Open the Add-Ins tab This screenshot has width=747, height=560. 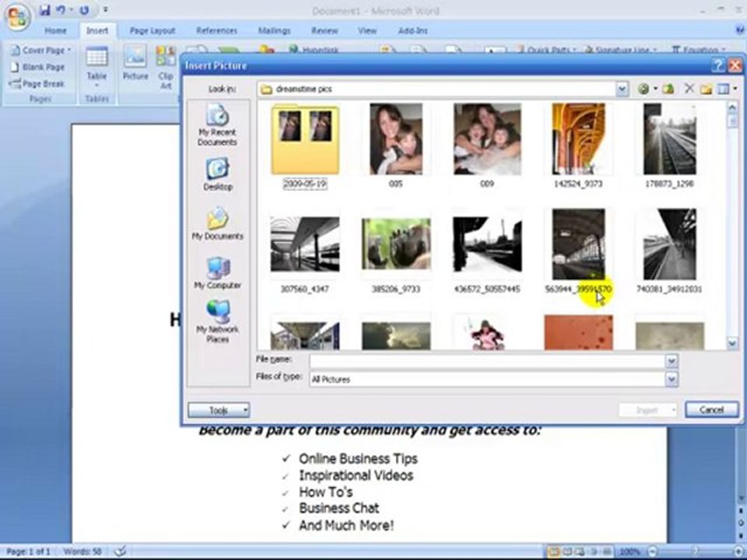pos(413,30)
